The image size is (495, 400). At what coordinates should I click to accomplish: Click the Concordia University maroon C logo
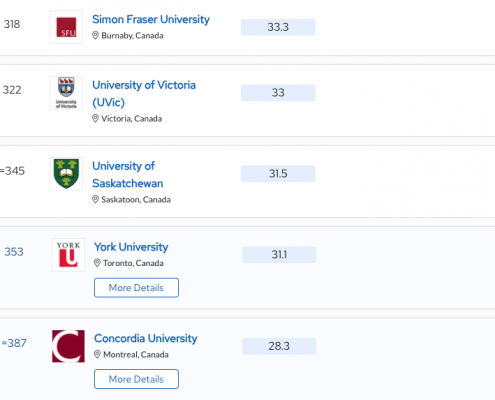(68, 346)
